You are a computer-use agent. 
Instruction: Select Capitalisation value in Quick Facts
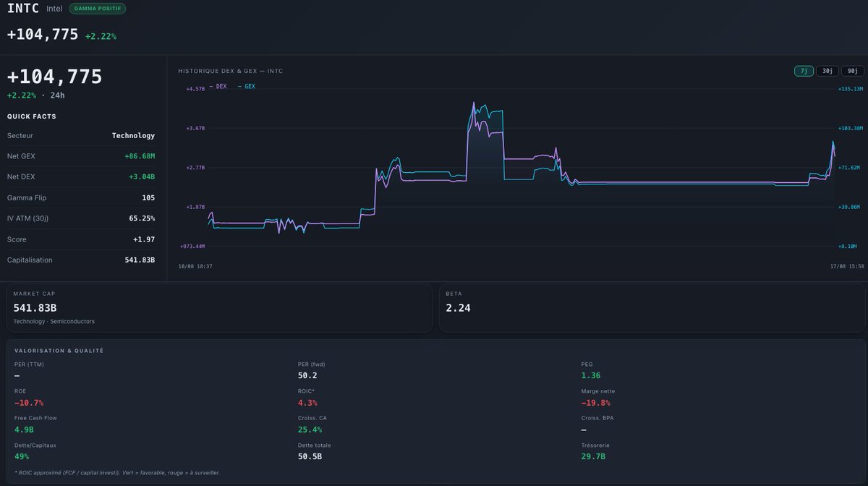tap(140, 260)
